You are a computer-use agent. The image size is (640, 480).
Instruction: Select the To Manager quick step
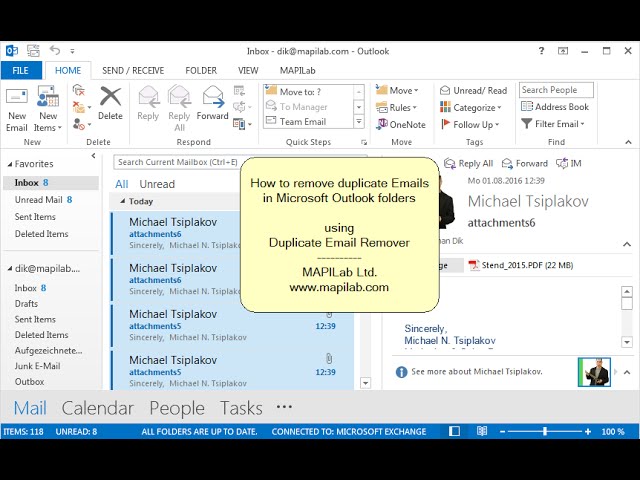click(308, 107)
